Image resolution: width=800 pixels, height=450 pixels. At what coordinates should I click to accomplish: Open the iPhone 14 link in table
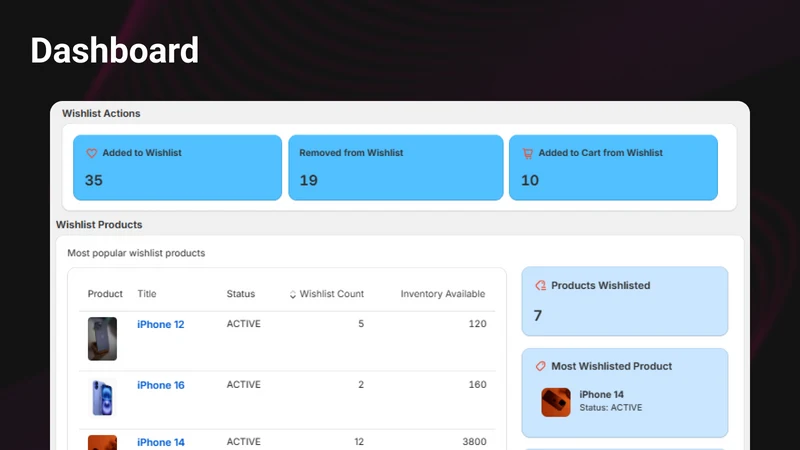161,442
